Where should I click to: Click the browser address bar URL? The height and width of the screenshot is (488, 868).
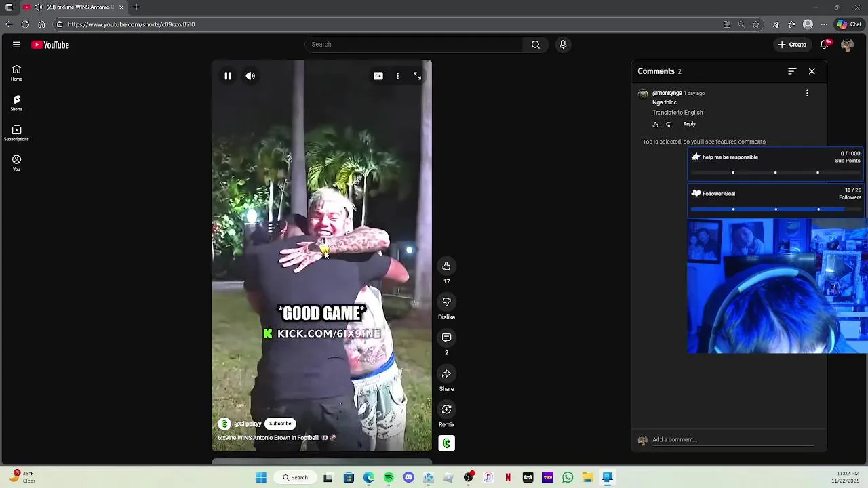click(131, 24)
